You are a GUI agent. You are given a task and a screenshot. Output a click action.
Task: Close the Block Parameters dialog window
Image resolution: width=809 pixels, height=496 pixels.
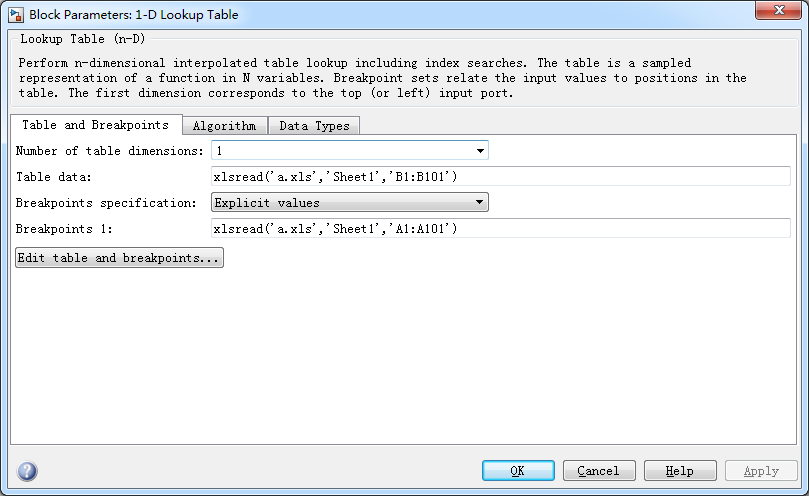779,12
